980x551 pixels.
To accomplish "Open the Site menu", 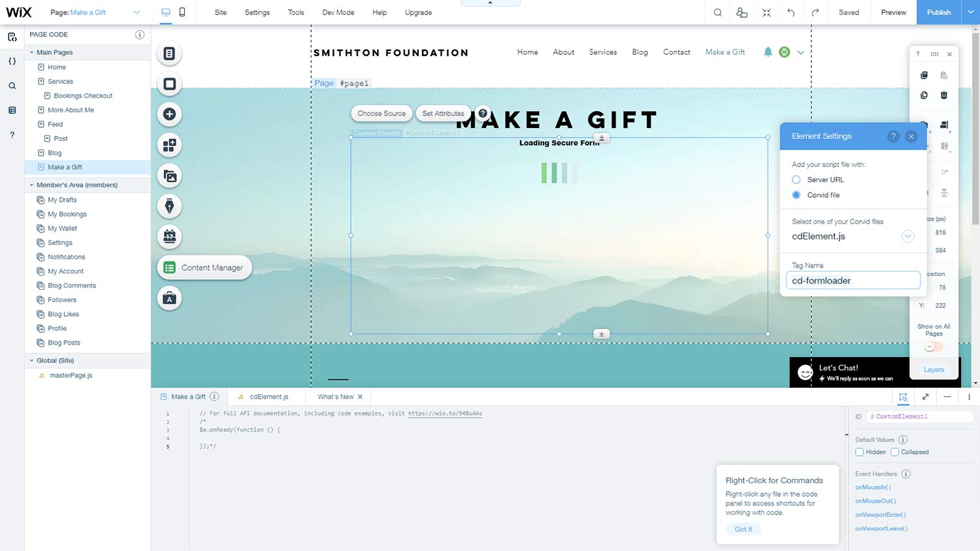I will tap(221, 12).
